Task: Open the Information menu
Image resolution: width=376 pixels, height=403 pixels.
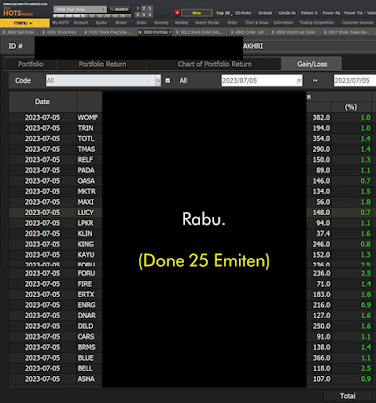Action: (x=283, y=23)
